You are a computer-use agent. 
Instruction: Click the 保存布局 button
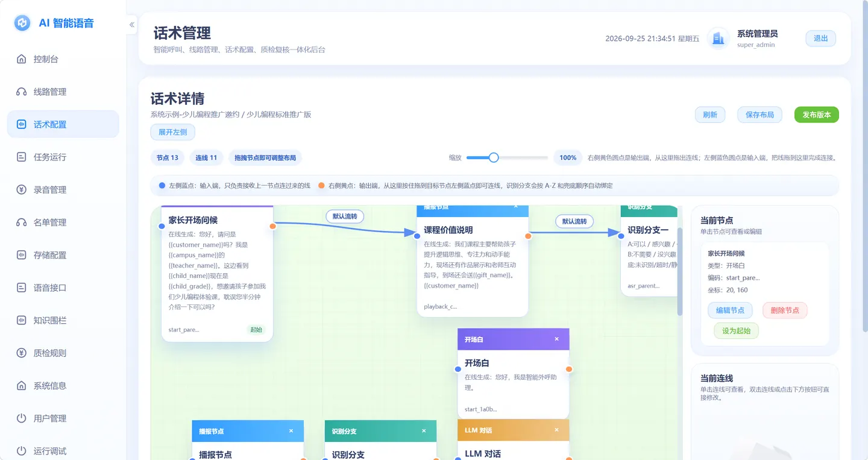759,115
